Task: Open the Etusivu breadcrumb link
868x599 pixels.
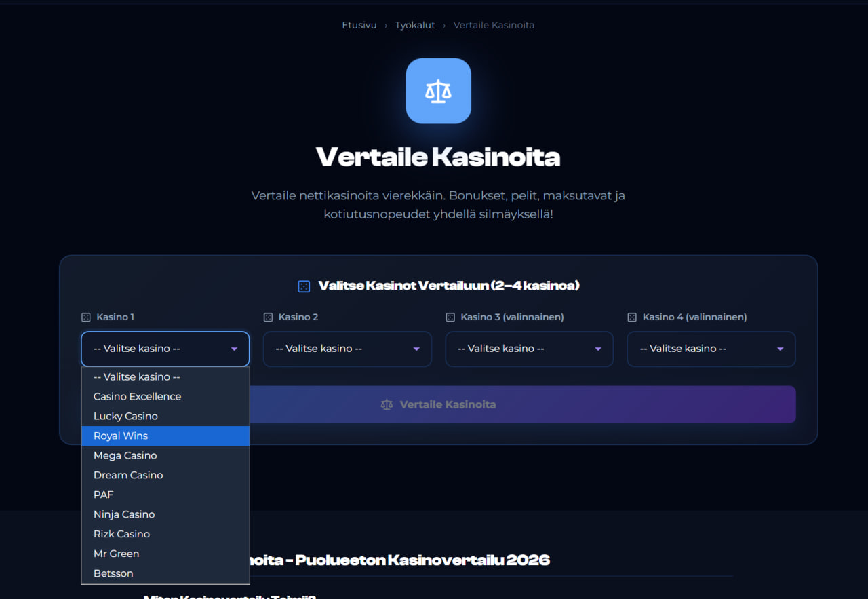Action: click(359, 25)
